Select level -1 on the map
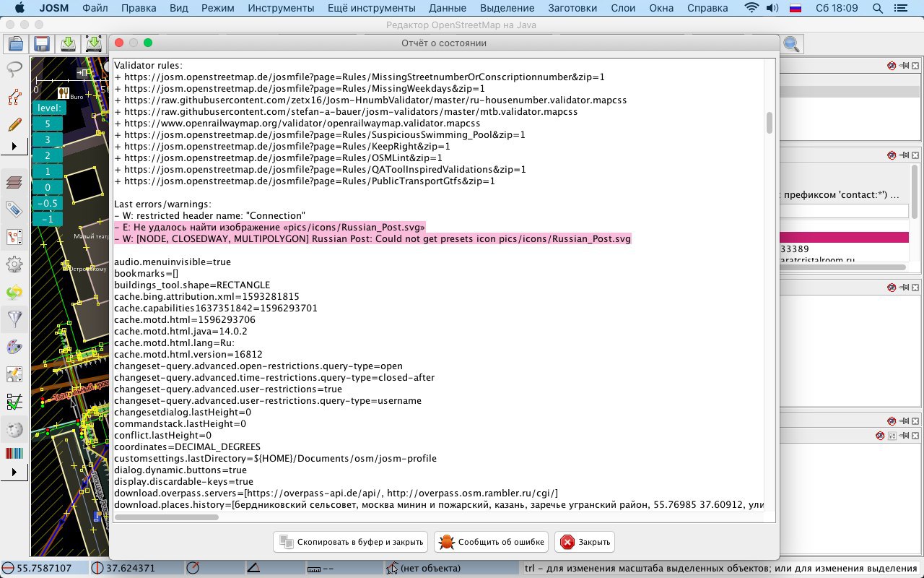Image resolution: width=924 pixels, height=578 pixels. [48, 219]
